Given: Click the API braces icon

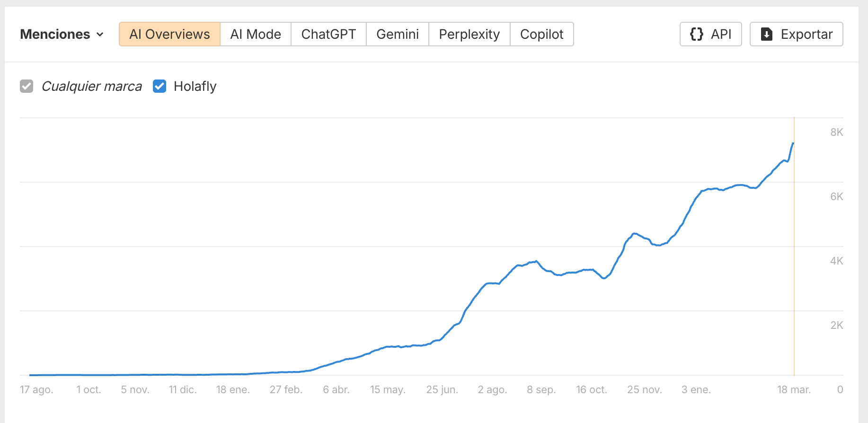Looking at the screenshot, I should 697,34.
